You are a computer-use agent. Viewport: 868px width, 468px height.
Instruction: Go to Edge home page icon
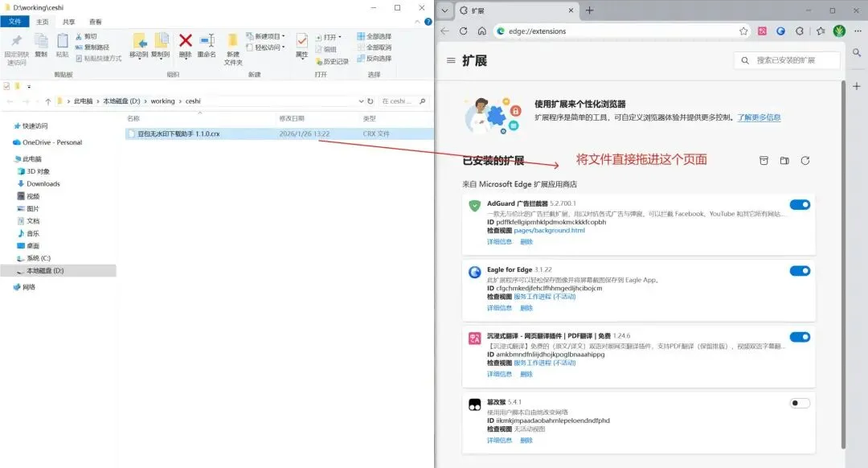482,31
